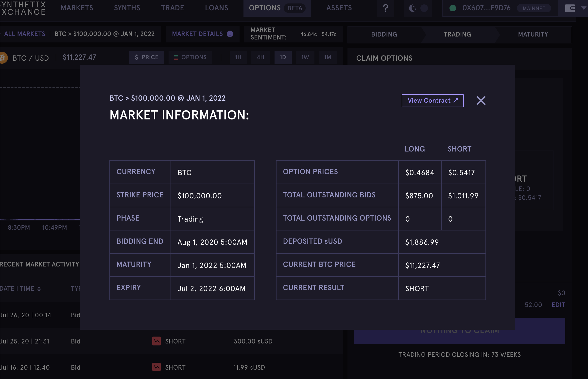
Task: Click Maturity date Jan 1, 2022 5:00AM
Action: [x=212, y=265]
